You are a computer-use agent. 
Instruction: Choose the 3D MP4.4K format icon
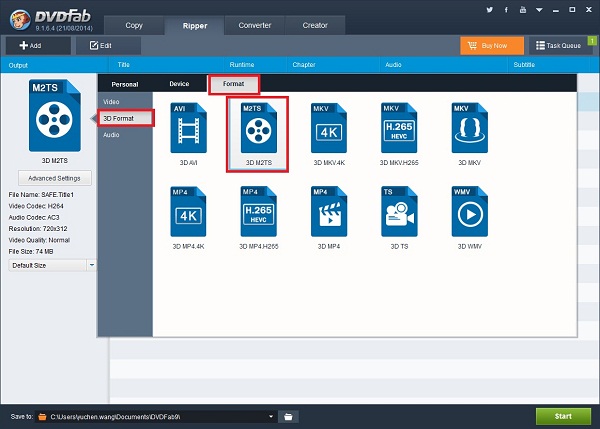click(187, 211)
